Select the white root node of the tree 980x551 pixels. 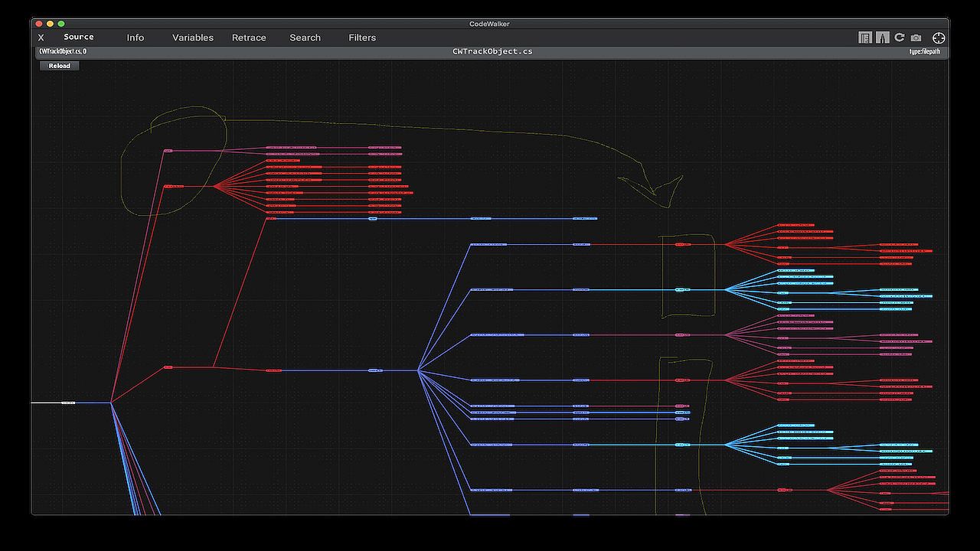68,403
